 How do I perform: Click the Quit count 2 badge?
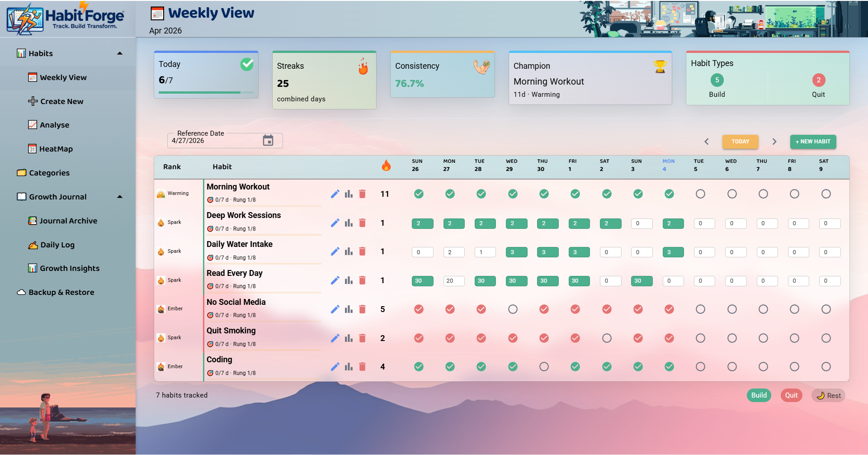click(x=818, y=80)
